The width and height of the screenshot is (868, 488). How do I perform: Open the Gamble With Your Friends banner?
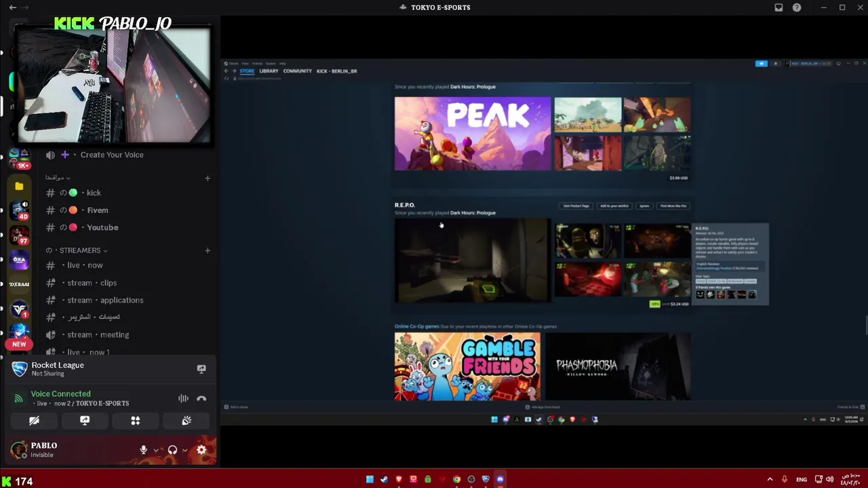467,367
